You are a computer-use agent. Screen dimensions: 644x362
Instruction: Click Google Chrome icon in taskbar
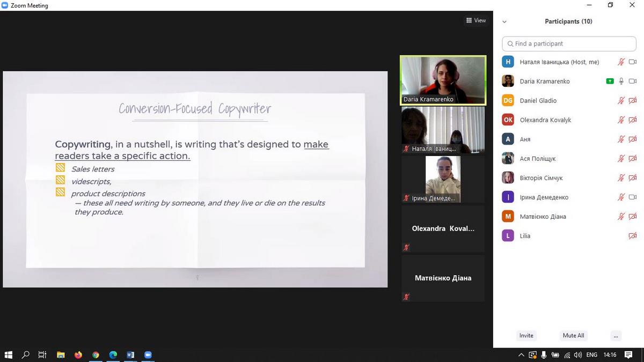[96, 355]
